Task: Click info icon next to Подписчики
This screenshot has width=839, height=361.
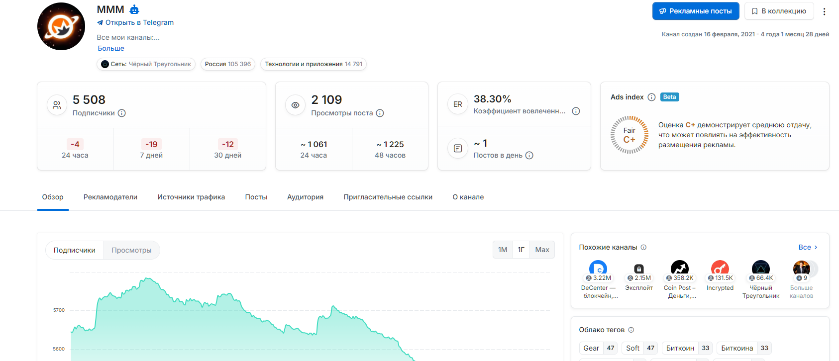Action: click(x=121, y=113)
